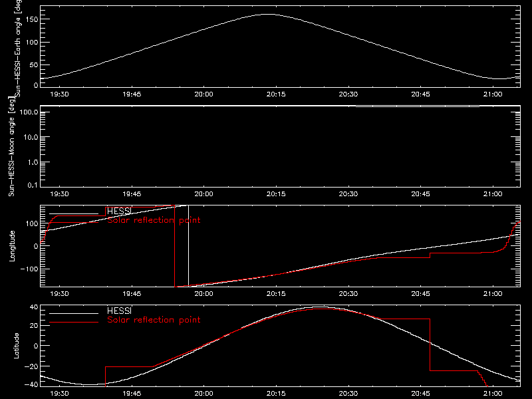Click red legend line in Latitude plot
The height and width of the screenshot is (399, 532).
pyautogui.click(x=74, y=323)
